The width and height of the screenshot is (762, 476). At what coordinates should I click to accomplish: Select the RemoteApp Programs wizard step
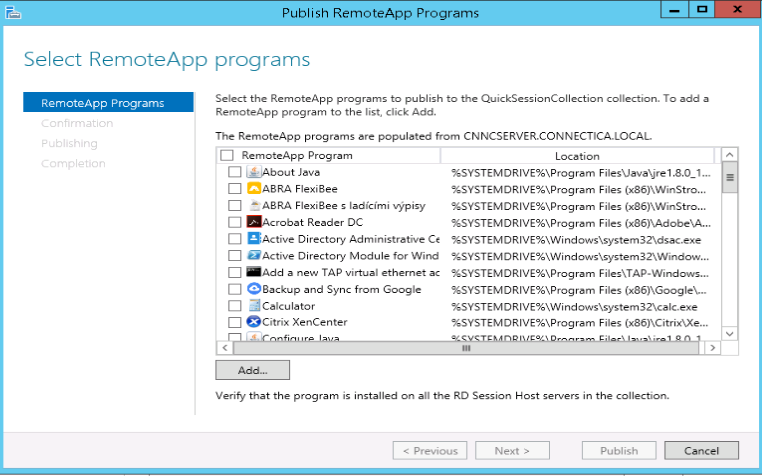(x=108, y=103)
